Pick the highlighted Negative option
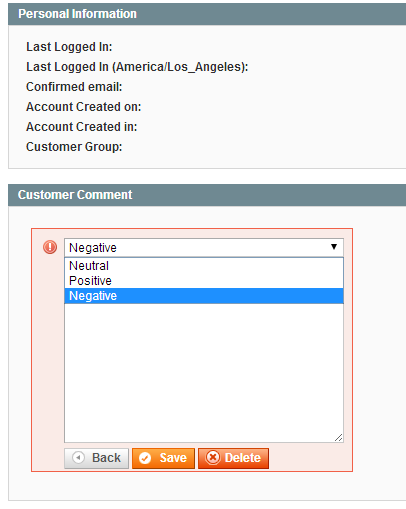 point(204,296)
